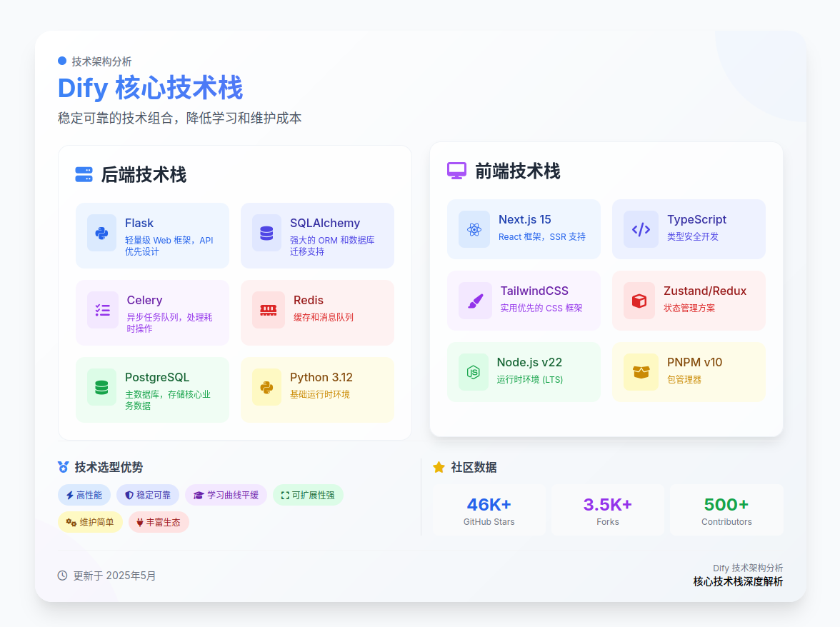Click the blue dot beside 技术架构分析
This screenshot has width=840, height=627.
click(x=62, y=61)
